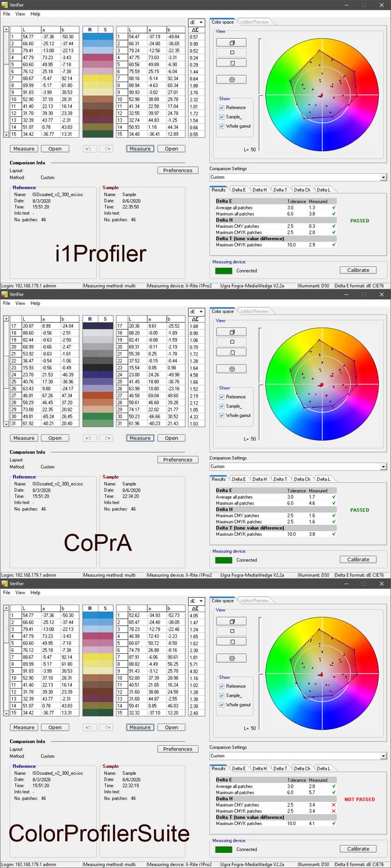Click the redo arrow in i1Profiler window
Image resolution: width=391 pixels, height=868 pixels.
pyautogui.click(x=108, y=149)
